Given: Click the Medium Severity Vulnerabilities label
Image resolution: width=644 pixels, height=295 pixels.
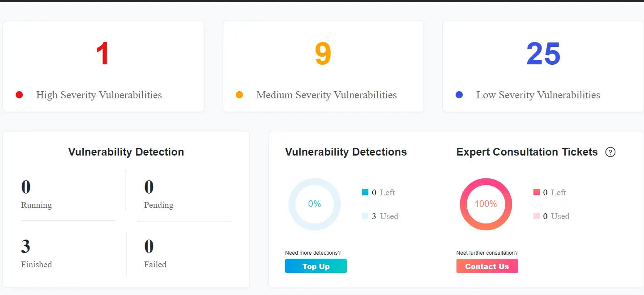Looking at the screenshot, I should [326, 95].
